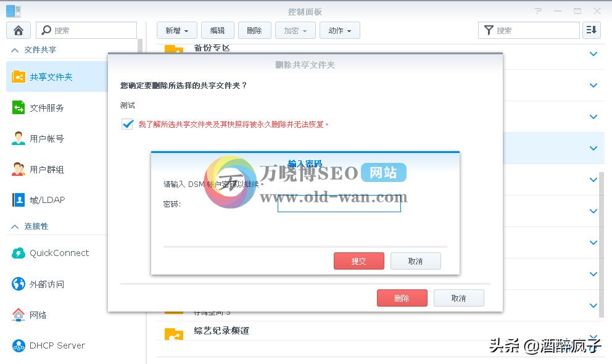
Task: Submit the password with 提交 button
Action: [x=358, y=261]
